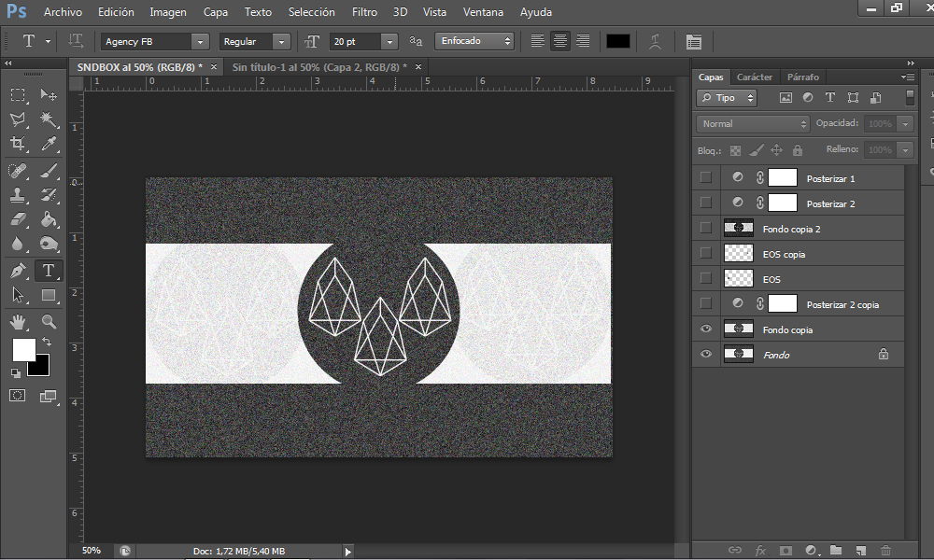Screen dimensions: 934x560
Task: Toggle Character and Paragraph panels button
Action: 693,41
